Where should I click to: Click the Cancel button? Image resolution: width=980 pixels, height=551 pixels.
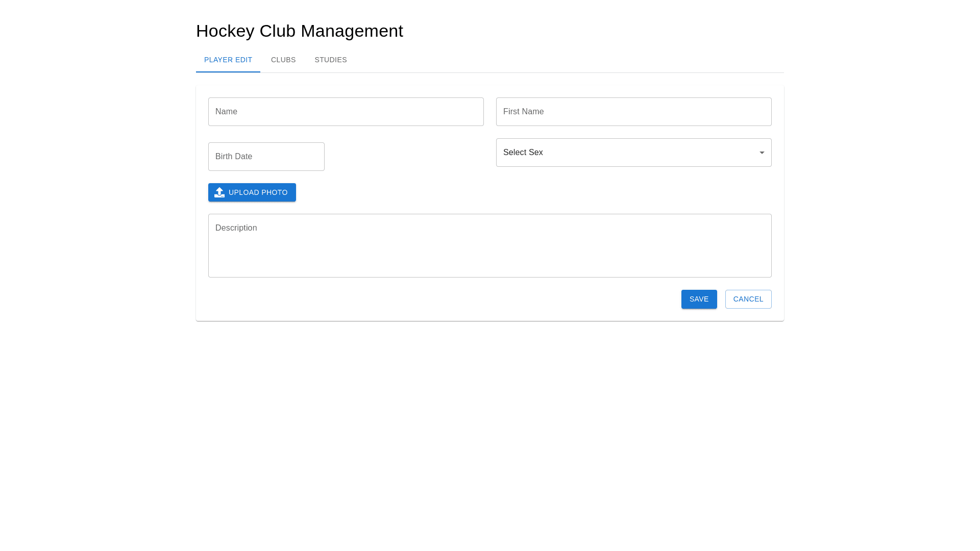click(x=748, y=299)
